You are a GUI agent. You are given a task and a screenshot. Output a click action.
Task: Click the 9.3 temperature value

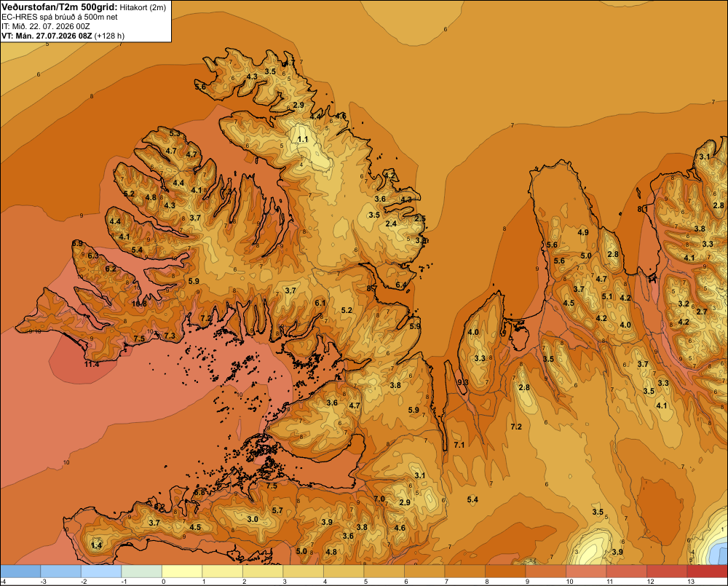[463, 382]
